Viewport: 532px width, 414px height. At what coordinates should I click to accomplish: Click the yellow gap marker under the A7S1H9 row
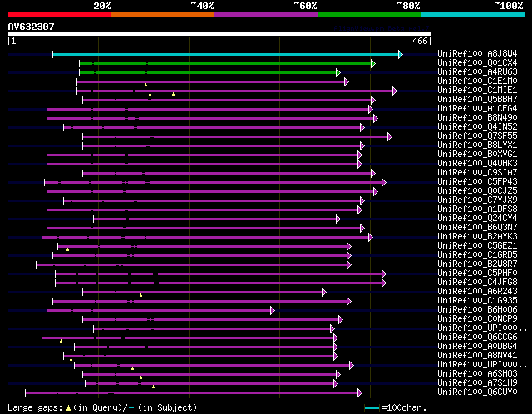(x=153, y=387)
